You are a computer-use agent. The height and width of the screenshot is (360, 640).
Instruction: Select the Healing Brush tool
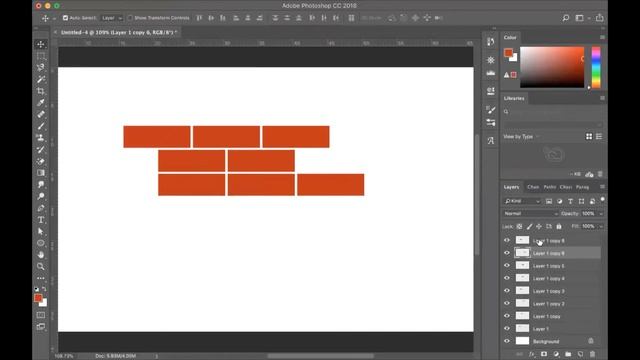pyautogui.click(x=41, y=114)
